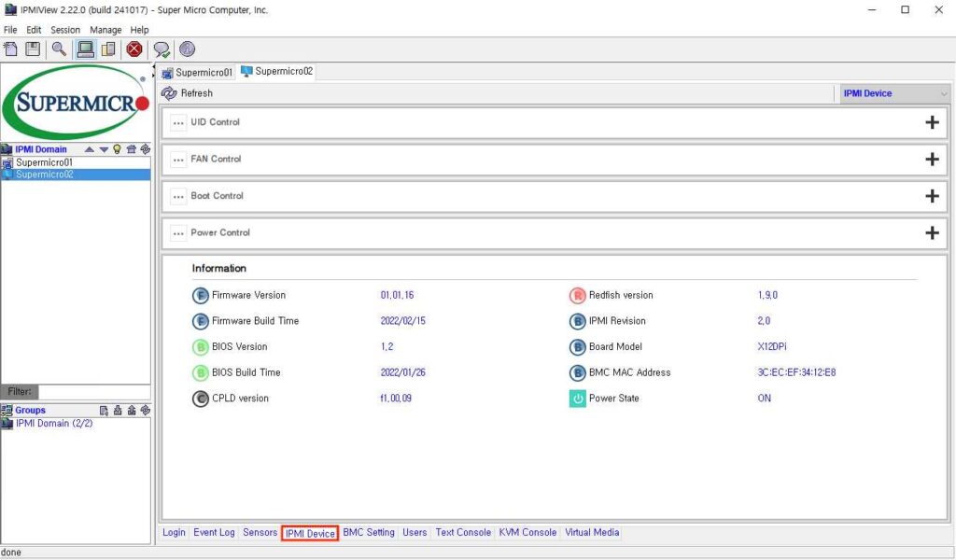
Task: Open the Help menu
Action: pyautogui.click(x=140, y=29)
